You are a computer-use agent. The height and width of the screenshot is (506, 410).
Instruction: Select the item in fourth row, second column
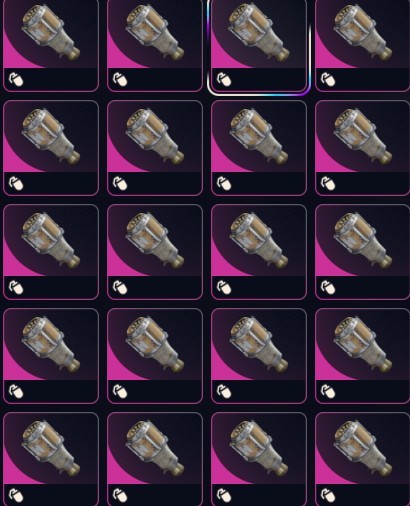pyautogui.click(x=155, y=356)
